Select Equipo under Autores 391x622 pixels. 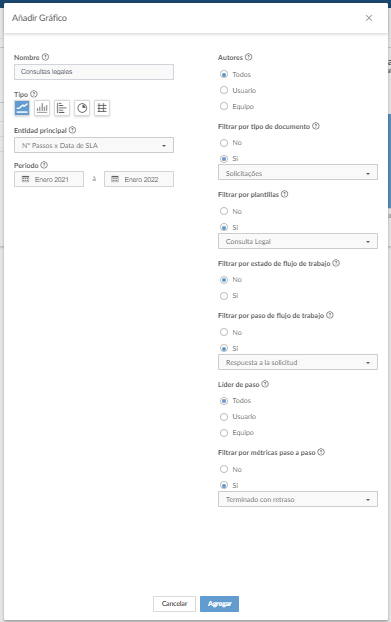[224, 106]
